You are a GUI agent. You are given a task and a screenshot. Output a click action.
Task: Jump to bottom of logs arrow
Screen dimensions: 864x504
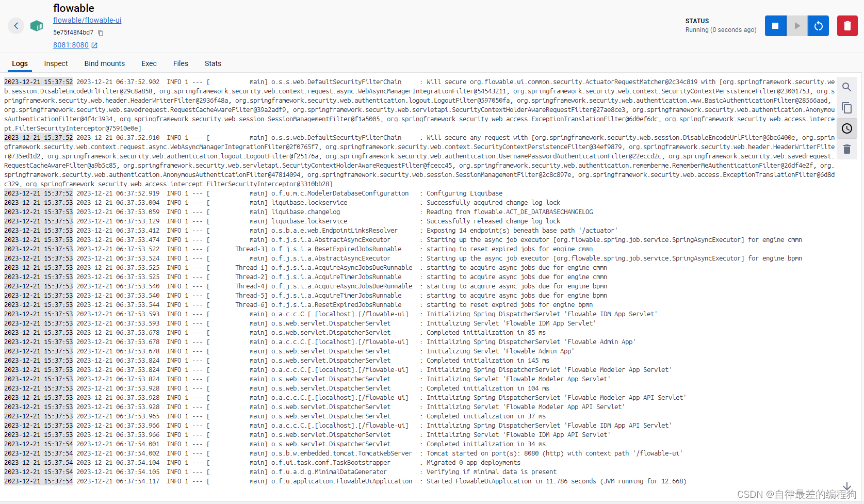(847, 486)
